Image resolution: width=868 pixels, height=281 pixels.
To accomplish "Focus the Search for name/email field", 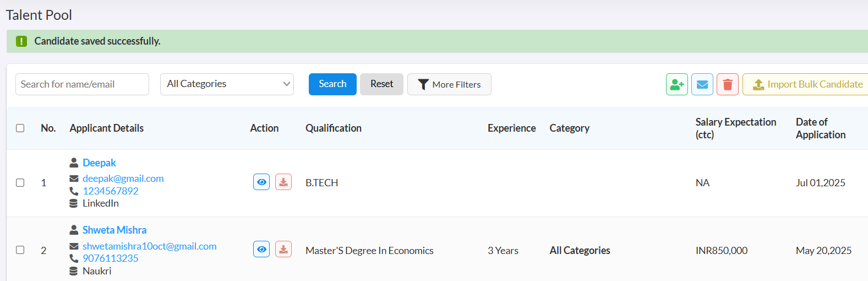I will [82, 84].
